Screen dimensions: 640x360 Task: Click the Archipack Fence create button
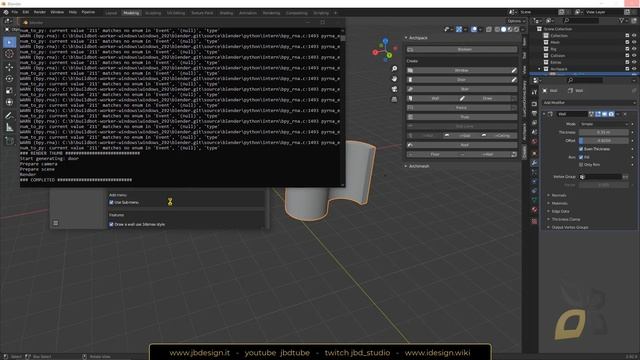tap(459, 108)
